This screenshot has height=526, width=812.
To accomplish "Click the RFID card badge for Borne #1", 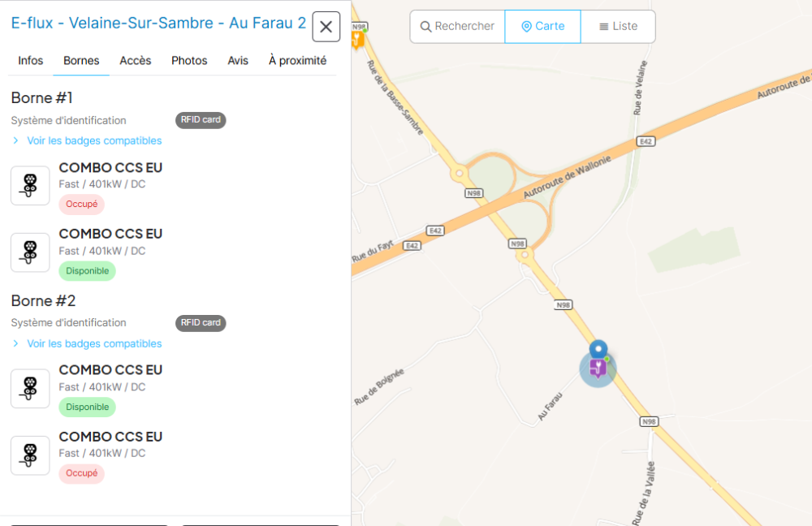I will click(201, 120).
